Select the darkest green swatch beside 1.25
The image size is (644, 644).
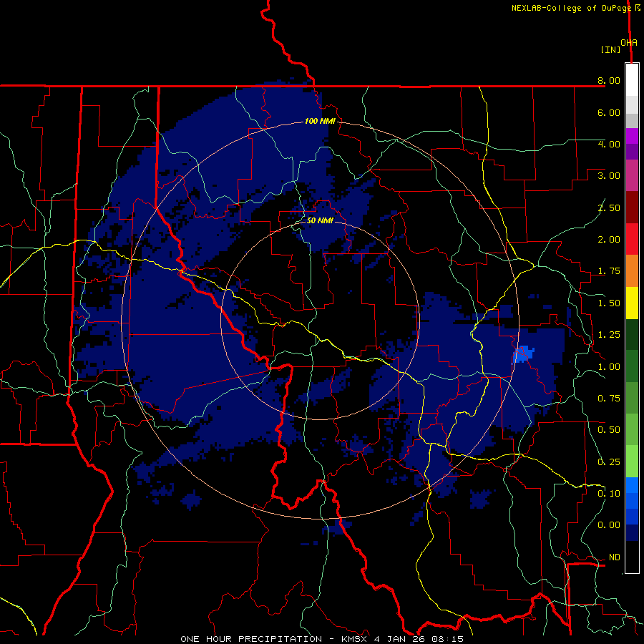(632, 334)
